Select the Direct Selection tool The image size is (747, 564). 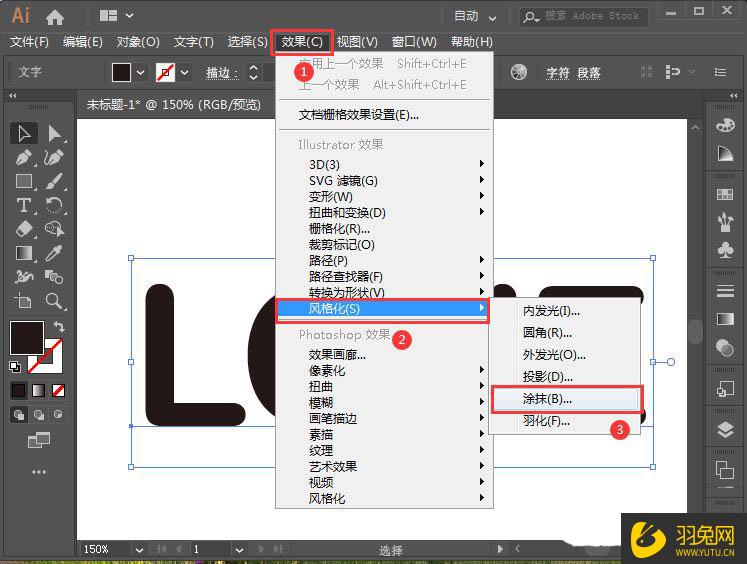(55, 133)
